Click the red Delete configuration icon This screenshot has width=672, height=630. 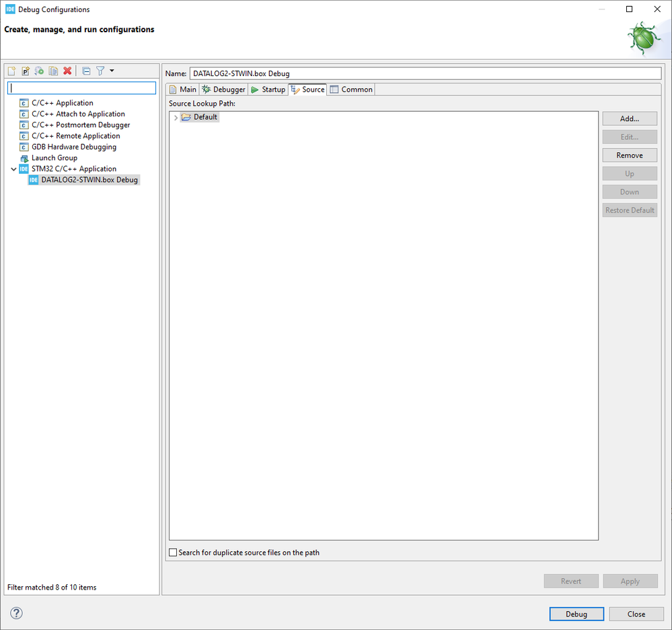tap(67, 71)
